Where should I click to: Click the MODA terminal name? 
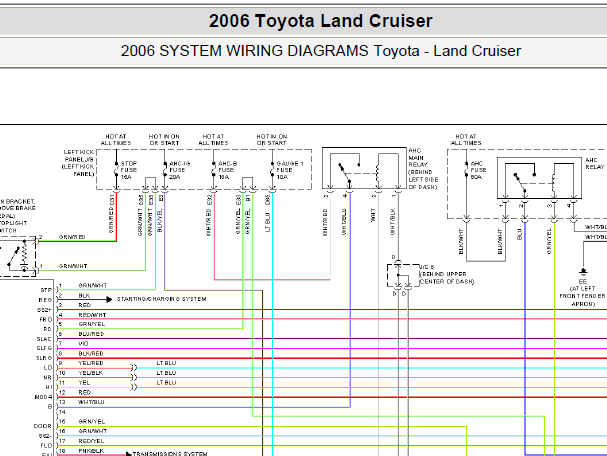pos(43,397)
